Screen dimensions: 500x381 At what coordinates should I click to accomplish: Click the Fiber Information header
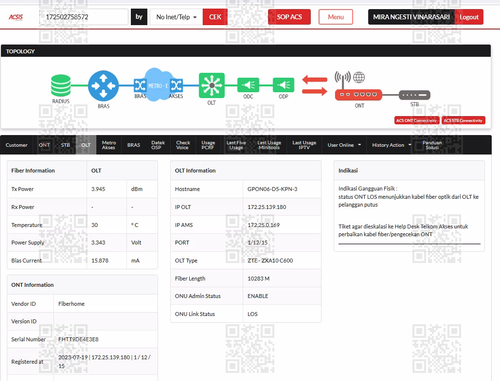[x=33, y=171]
